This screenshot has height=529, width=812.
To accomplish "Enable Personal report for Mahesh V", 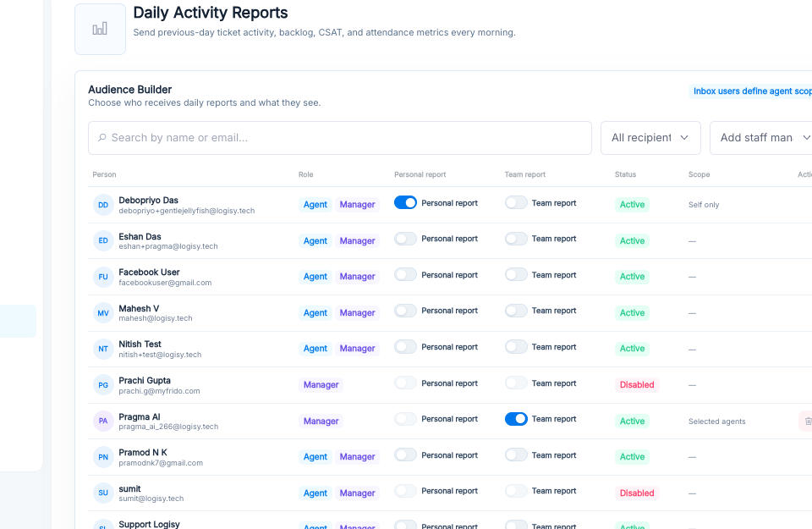I will coord(405,311).
